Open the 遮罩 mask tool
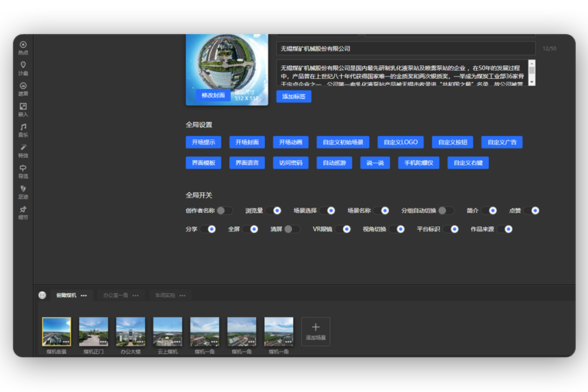 point(24,89)
